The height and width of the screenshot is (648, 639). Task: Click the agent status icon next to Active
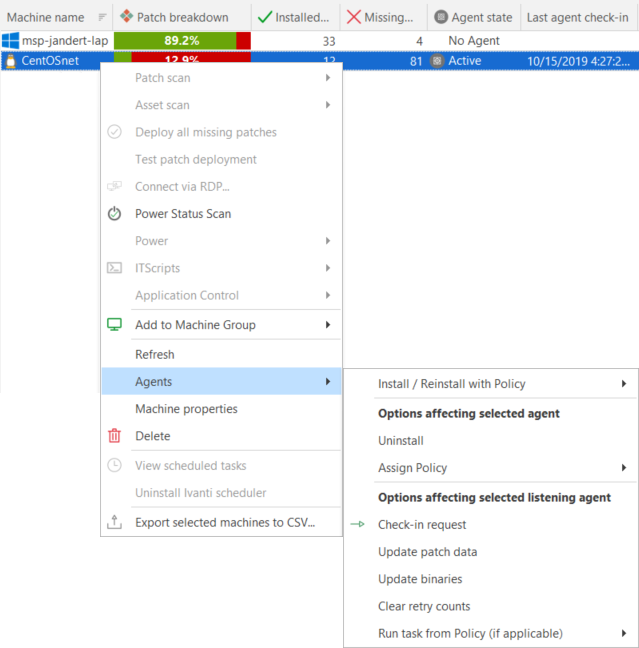tap(437, 61)
